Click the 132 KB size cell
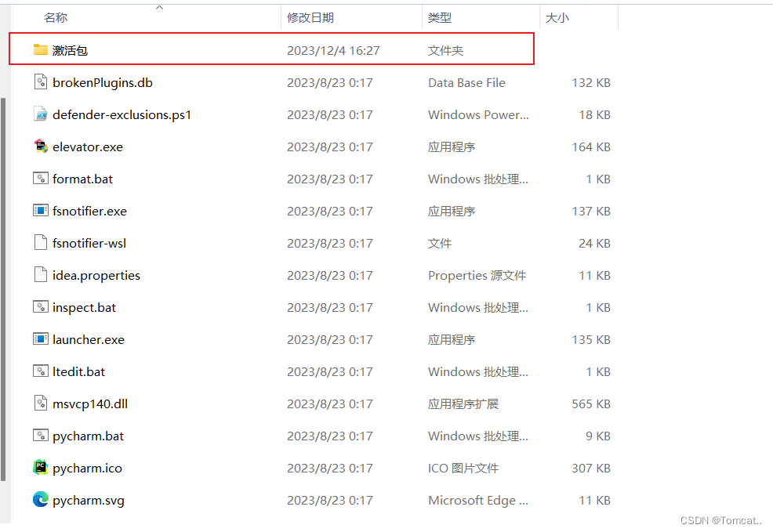The height and width of the screenshot is (532, 773). tap(591, 82)
